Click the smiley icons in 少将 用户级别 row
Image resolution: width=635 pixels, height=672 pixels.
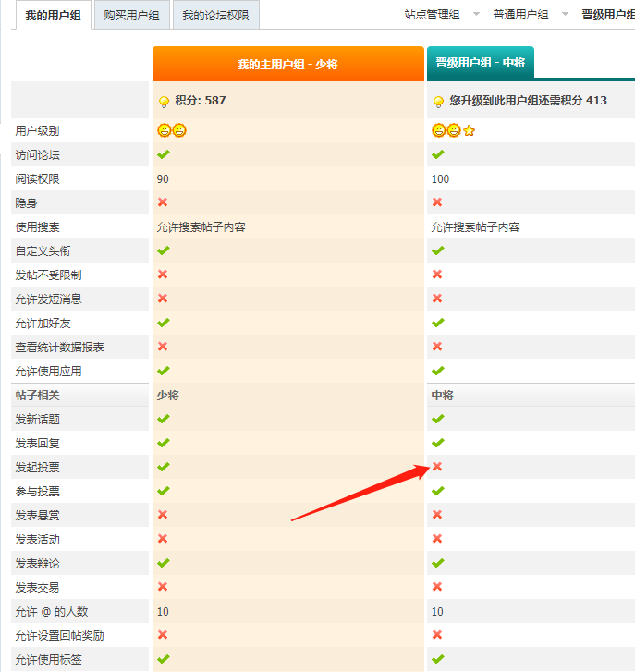(x=171, y=130)
